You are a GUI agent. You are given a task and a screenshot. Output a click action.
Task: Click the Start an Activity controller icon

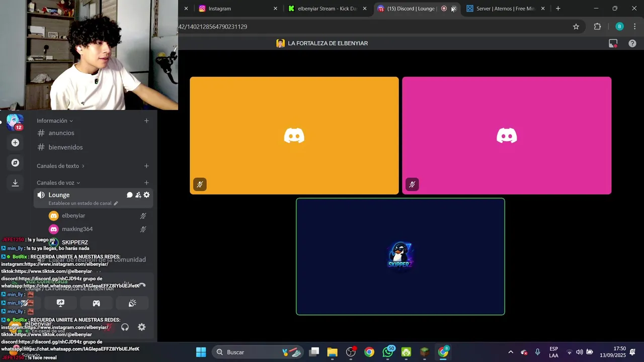(96, 303)
